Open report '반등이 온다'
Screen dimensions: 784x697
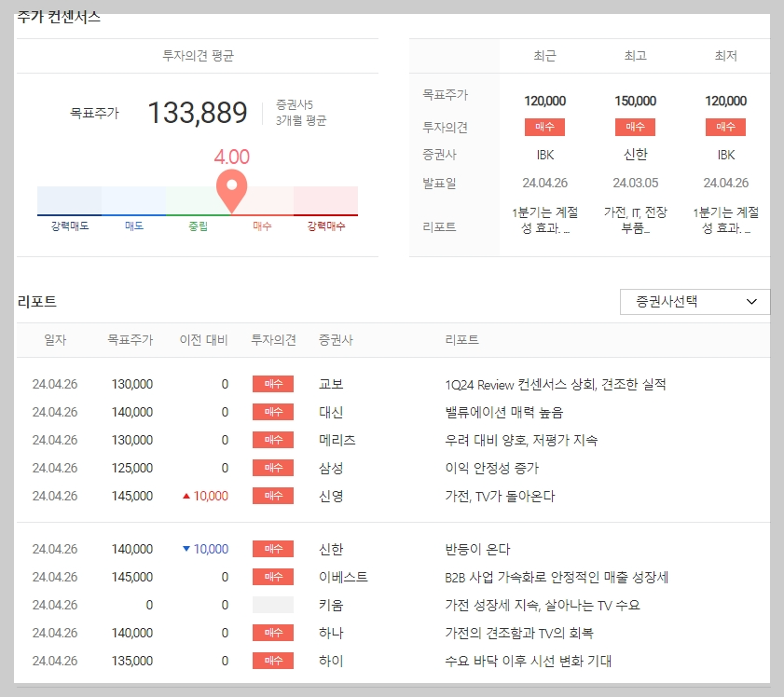477,549
